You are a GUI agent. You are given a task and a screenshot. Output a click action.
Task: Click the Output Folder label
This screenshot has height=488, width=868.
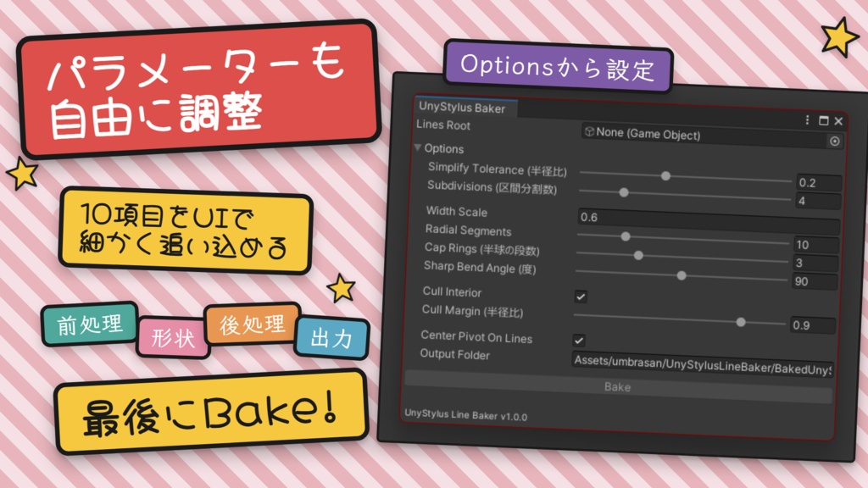pyautogui.click(x=455, y=354)
